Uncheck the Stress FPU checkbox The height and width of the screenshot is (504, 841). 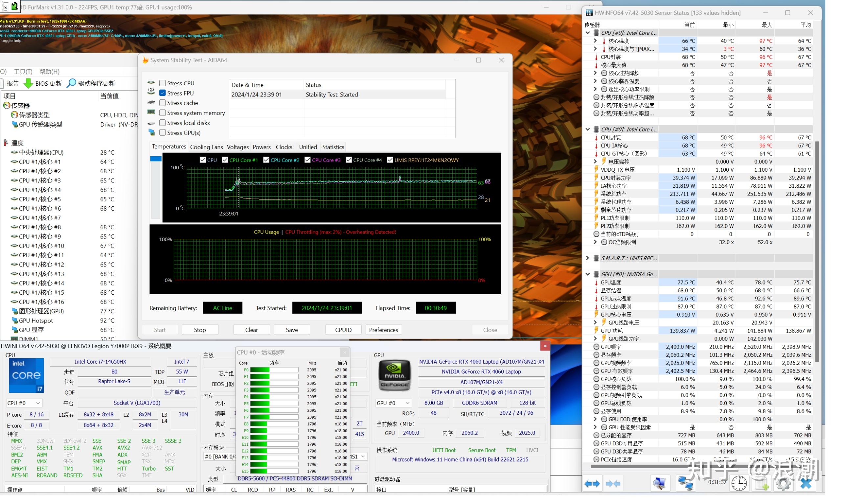click(163, 93)
